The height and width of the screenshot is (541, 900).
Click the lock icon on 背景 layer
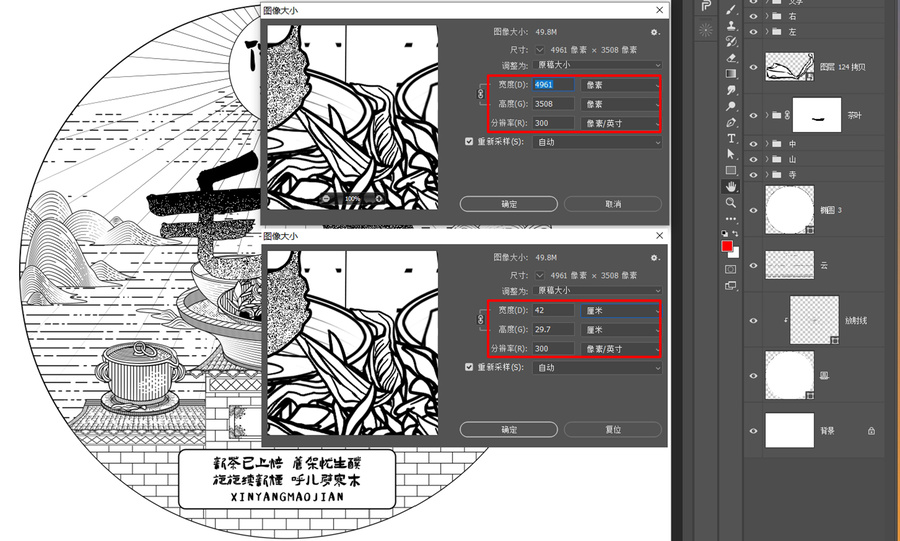pyautogui.click(x=871, y=431)
